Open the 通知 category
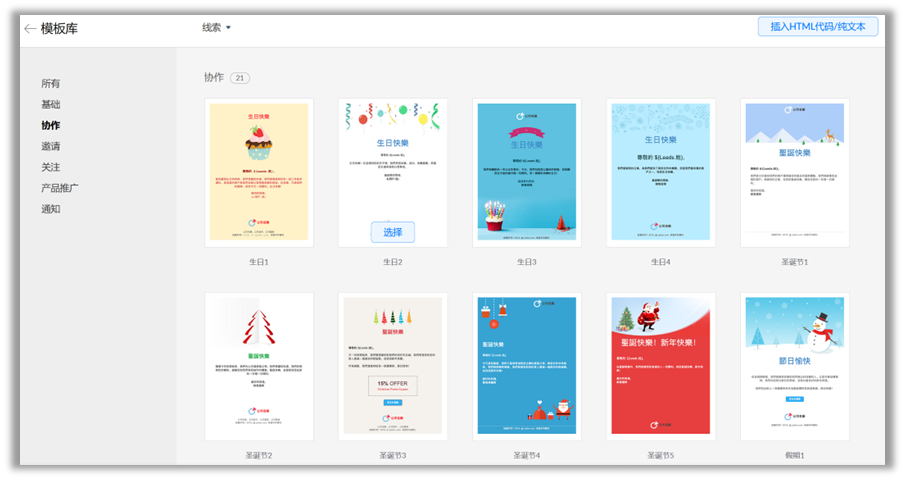The image size is (905, 480). [x=51, y=209]
